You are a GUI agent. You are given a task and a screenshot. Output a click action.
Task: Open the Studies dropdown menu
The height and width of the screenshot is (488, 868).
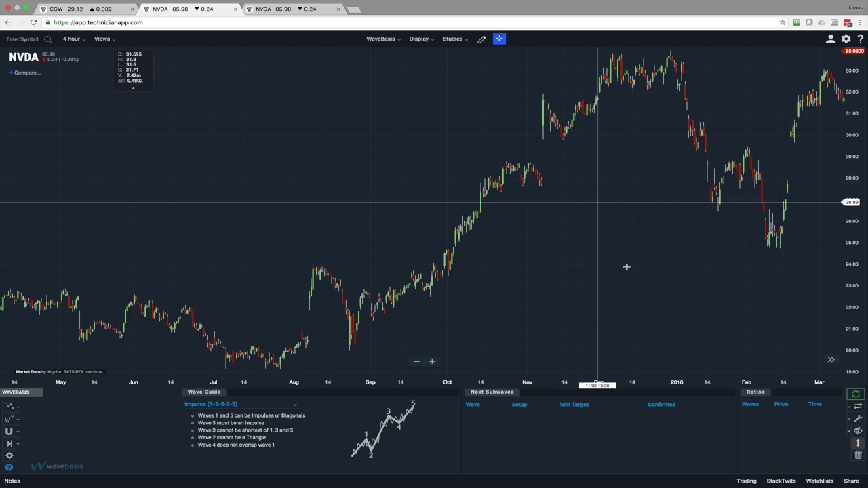455,39
